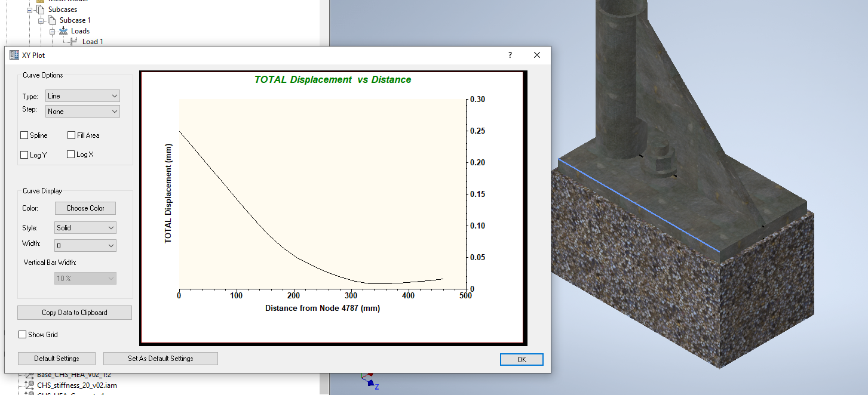Open the Step dropdown set to None
868x395 pixels.
pos(82,112)
